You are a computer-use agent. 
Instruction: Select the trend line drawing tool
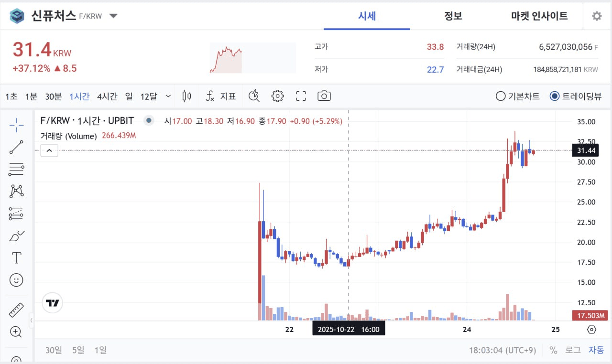click(16, 147)
